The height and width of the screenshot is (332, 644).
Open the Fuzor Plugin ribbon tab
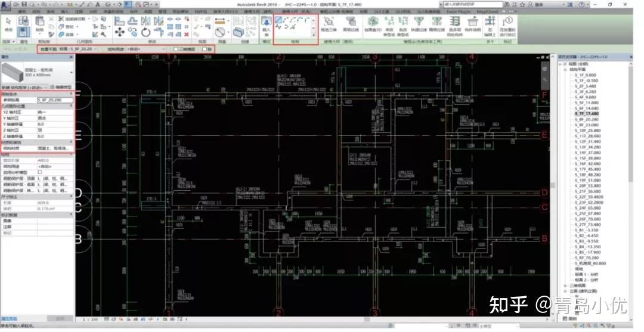pos(459,11)
